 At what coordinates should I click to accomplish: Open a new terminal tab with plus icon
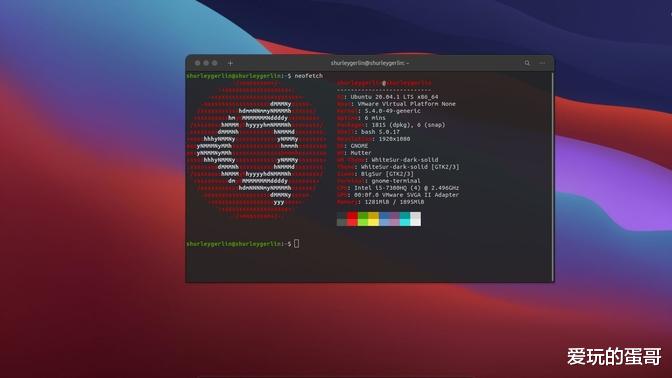(x=230, y=63)
